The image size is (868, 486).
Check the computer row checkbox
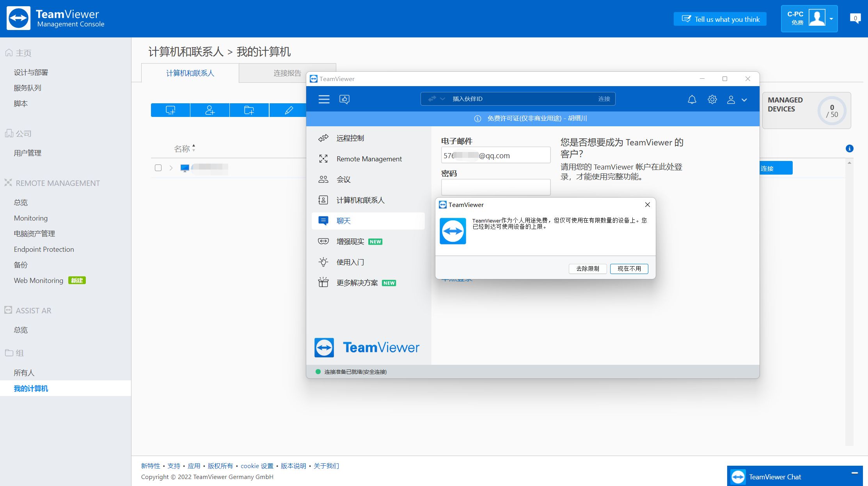click(158, 168)
